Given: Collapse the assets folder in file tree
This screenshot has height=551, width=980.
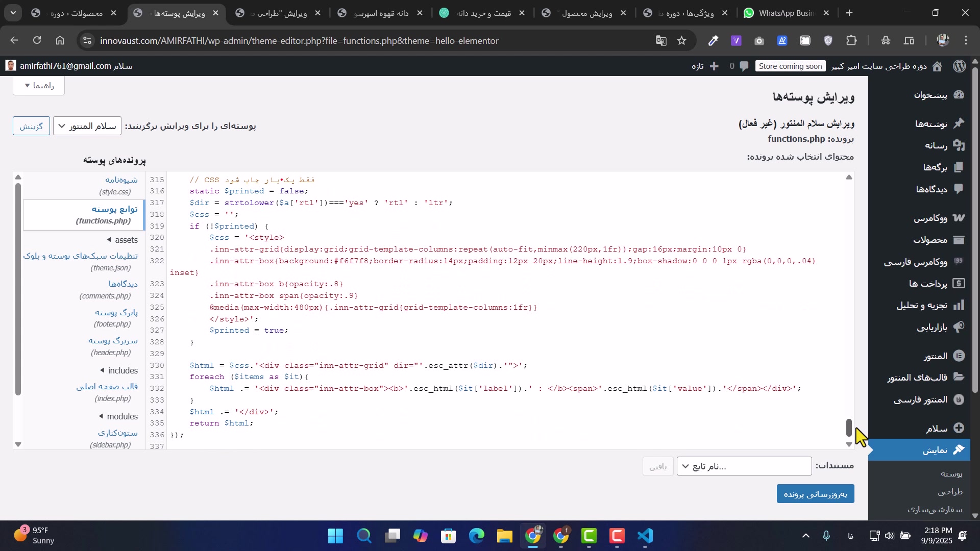Looking at the screenshot, I should [122, 240].
